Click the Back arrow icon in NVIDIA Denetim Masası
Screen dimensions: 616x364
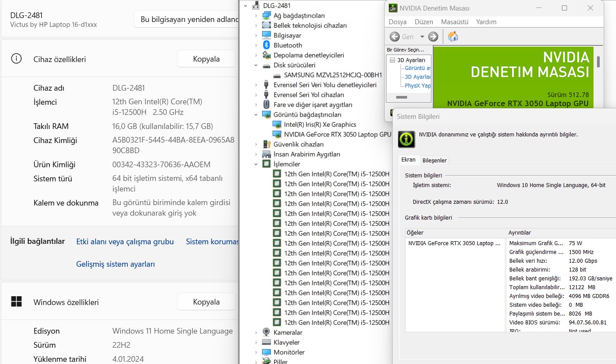coord(395,37)
